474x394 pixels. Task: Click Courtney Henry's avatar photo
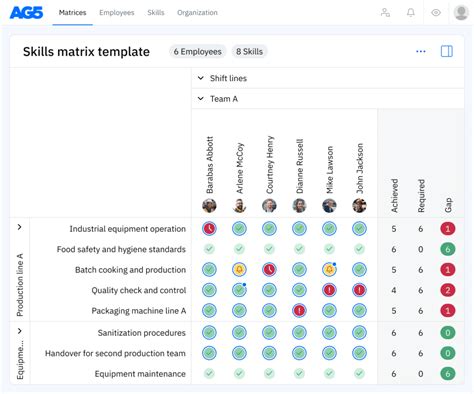click(269, 206)
